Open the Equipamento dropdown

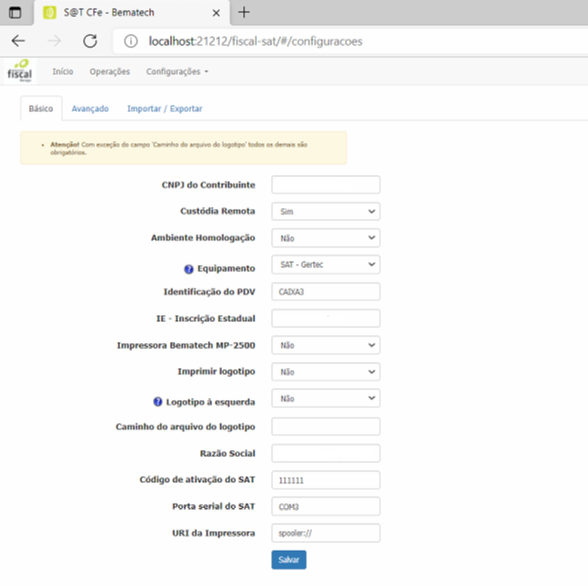tap(326, 265)
